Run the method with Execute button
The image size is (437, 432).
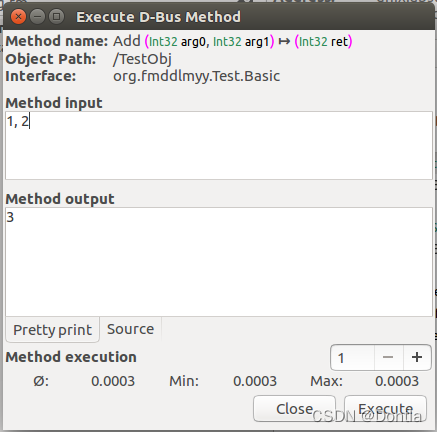(385, 409)
